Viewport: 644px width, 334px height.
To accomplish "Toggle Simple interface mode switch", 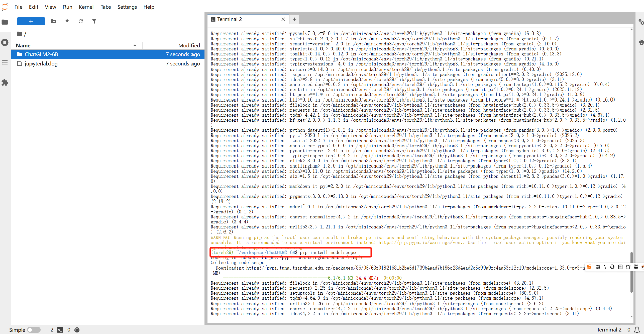I will coord(34,330).
